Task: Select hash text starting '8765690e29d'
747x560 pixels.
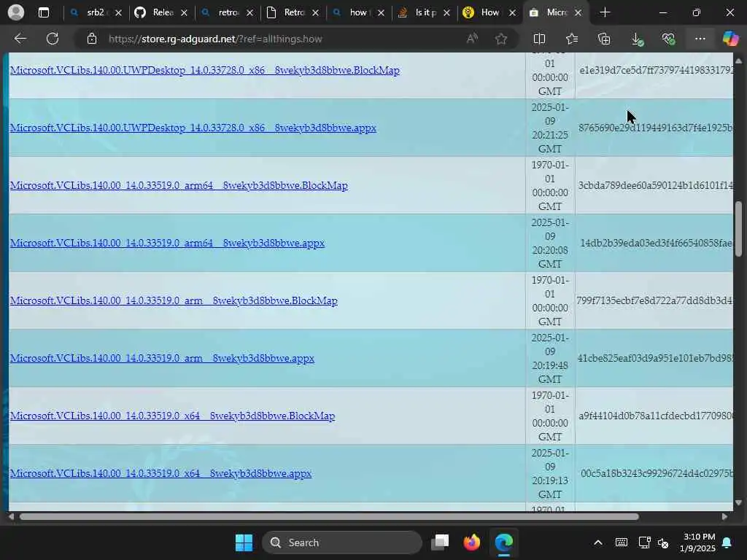Action: [x=656, y=128]
